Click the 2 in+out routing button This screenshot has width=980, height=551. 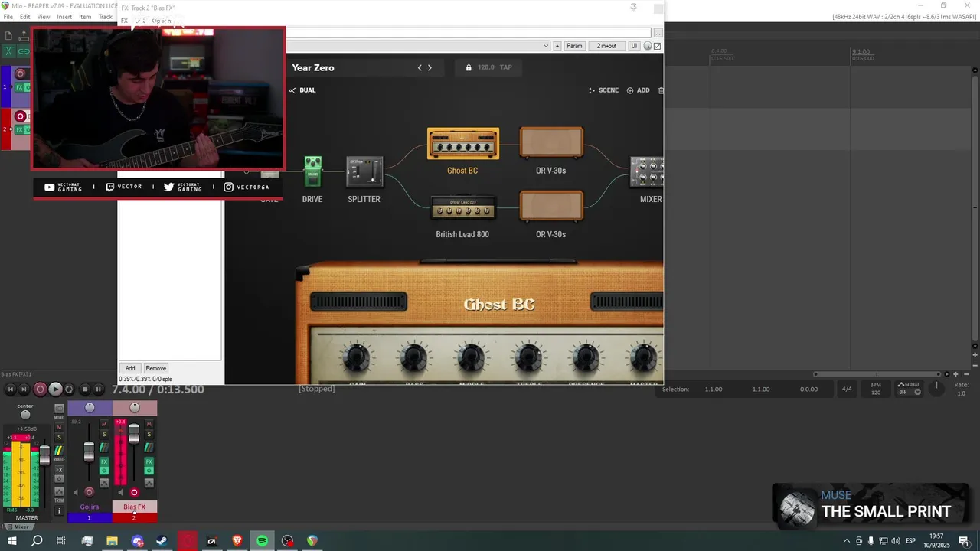(x=607, y=46)
